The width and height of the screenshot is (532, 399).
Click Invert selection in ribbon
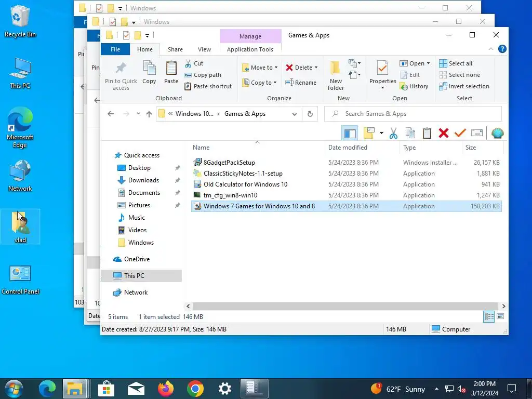point(464,87)
